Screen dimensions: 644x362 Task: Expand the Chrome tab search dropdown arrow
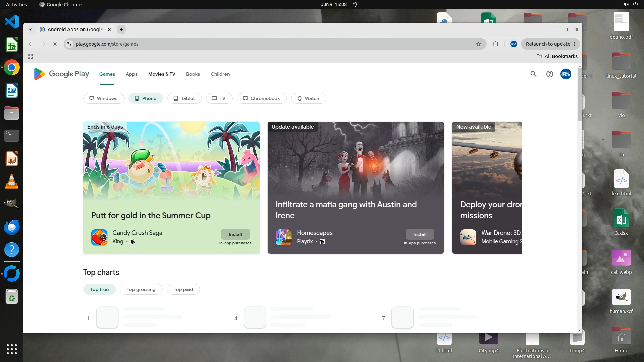(x=30, y=29)
